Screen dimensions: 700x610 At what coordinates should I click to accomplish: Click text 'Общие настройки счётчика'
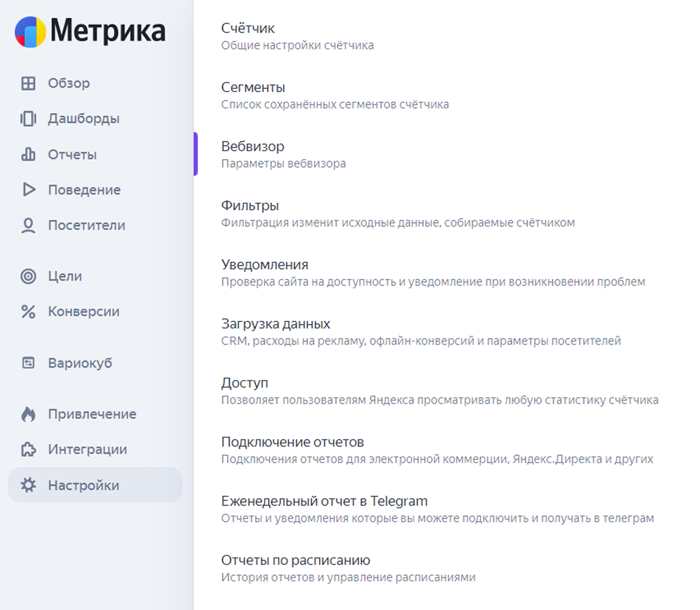(x=298, y=46)
